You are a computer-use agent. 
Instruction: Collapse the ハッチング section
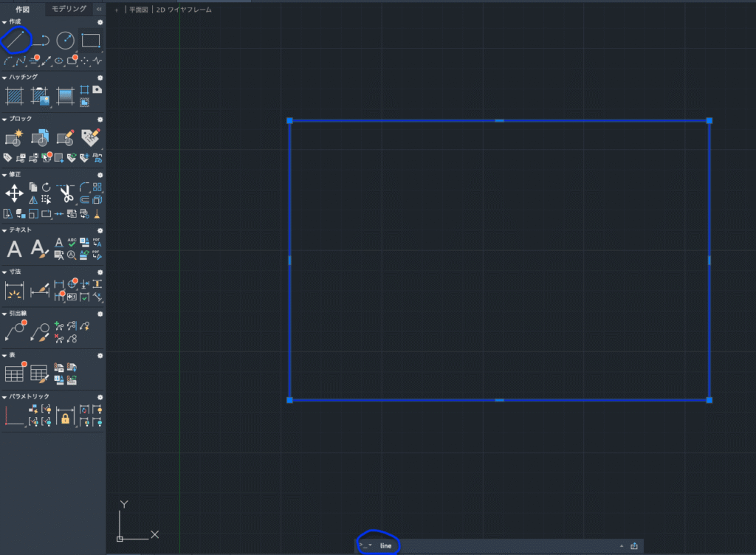click(4, 77)
